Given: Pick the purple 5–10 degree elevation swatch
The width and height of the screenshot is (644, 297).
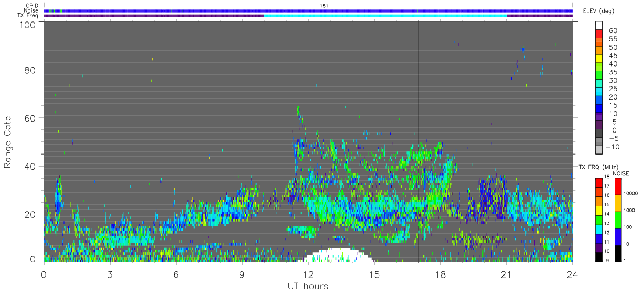Looking at the screenshot, I should [x=599, y=118].
